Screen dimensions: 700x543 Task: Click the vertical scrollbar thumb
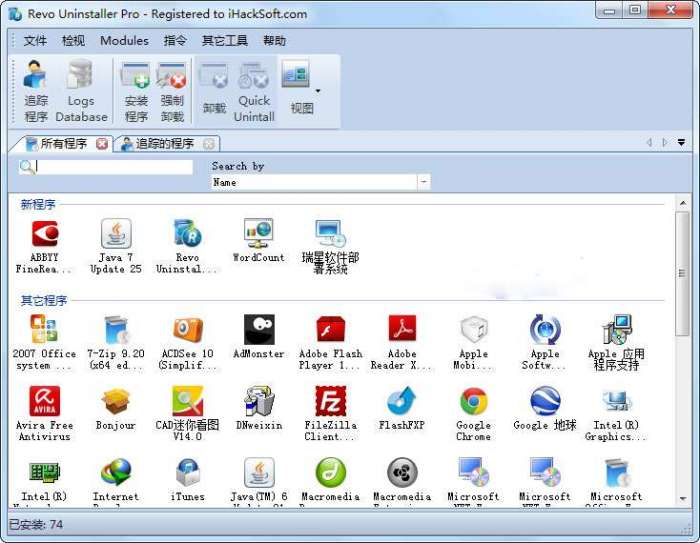click(x=682, y=273)
